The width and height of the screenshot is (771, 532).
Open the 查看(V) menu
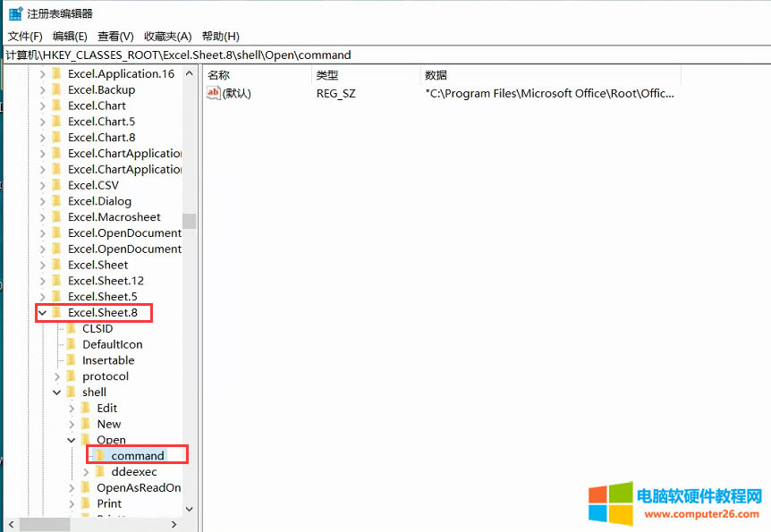click(x=114, y=36)
